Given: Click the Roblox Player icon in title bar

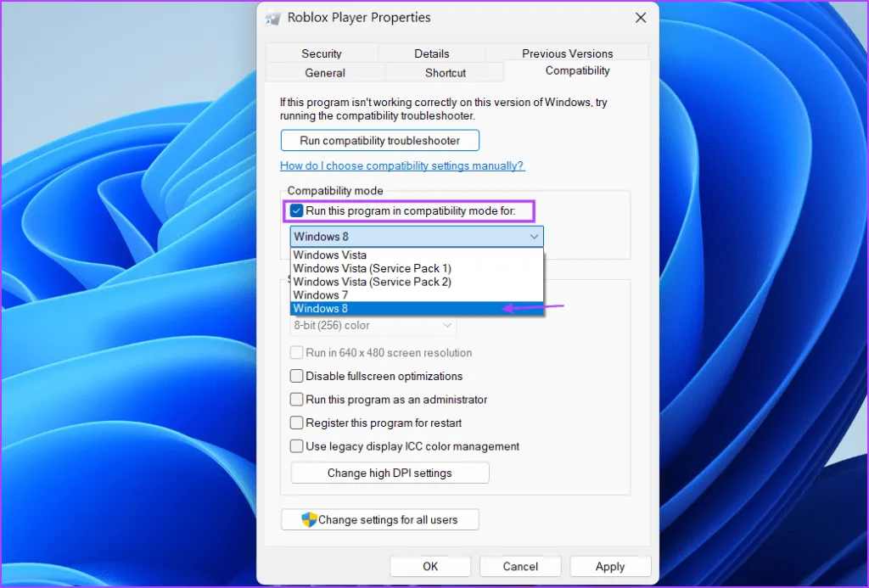Looking at the screenshot, I should (x=273, y=18).
